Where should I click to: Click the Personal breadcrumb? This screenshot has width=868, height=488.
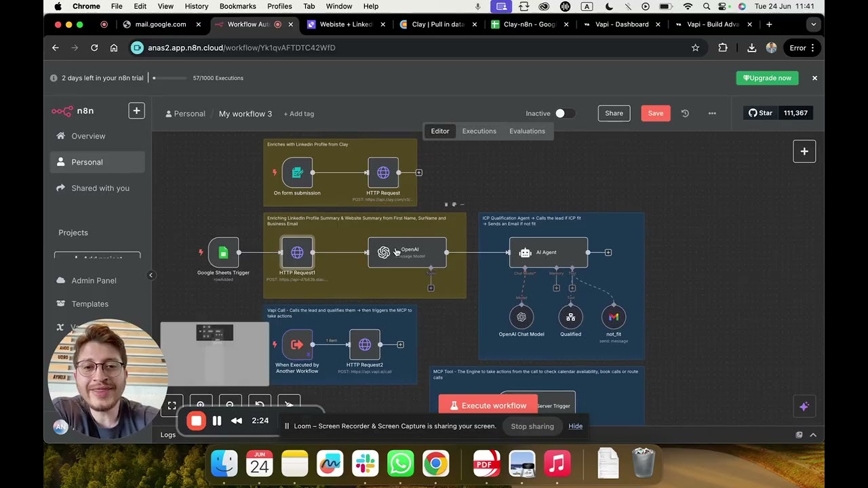tap(185, 114)
